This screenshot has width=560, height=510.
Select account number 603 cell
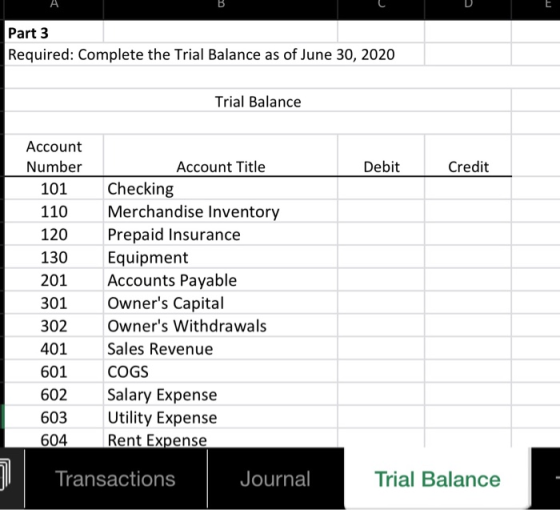point(54,417)
